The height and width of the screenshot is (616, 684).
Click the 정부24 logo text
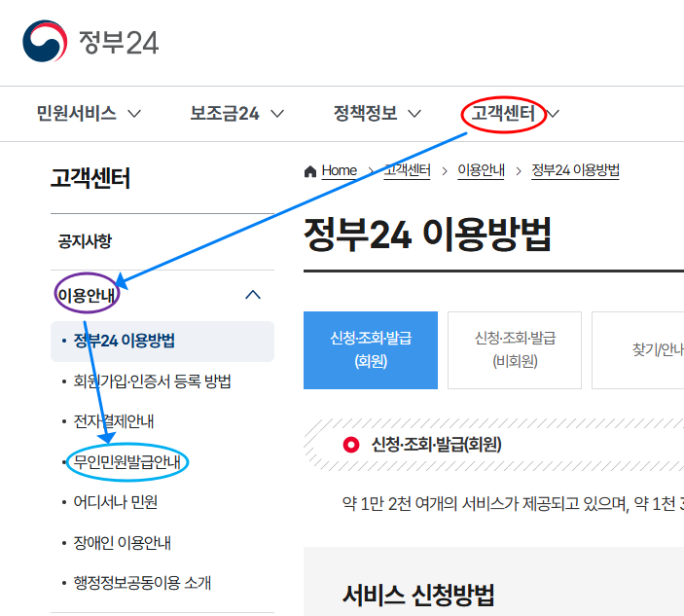(119, 43)
